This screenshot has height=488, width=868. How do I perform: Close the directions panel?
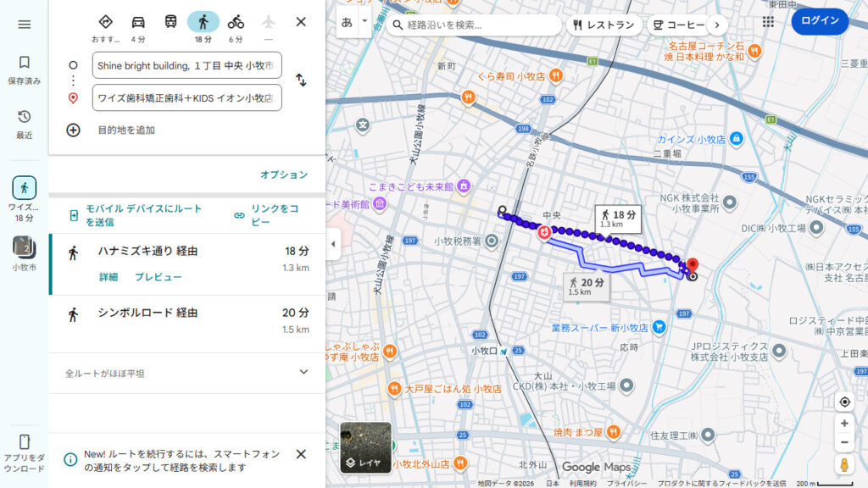(x=301, y=21)
